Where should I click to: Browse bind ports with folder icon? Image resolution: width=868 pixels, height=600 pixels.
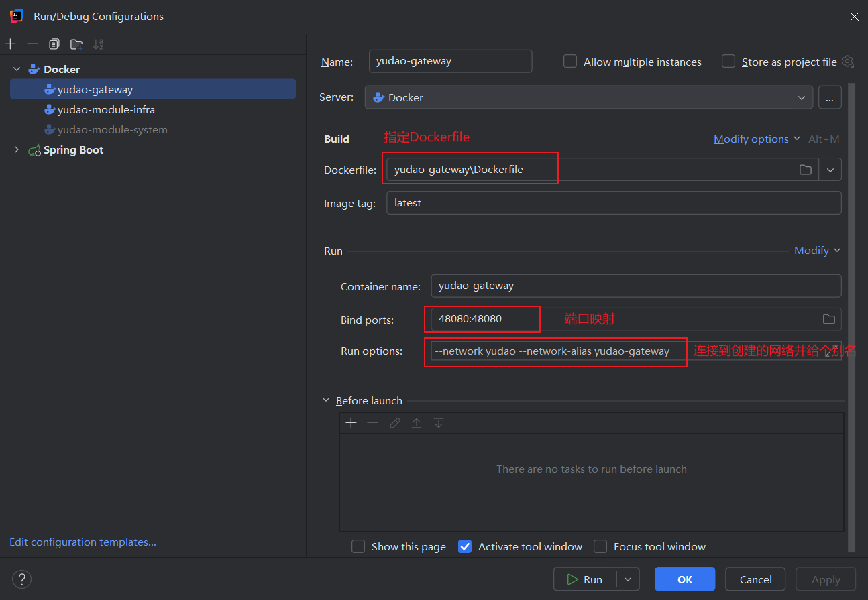click(829, 319)
